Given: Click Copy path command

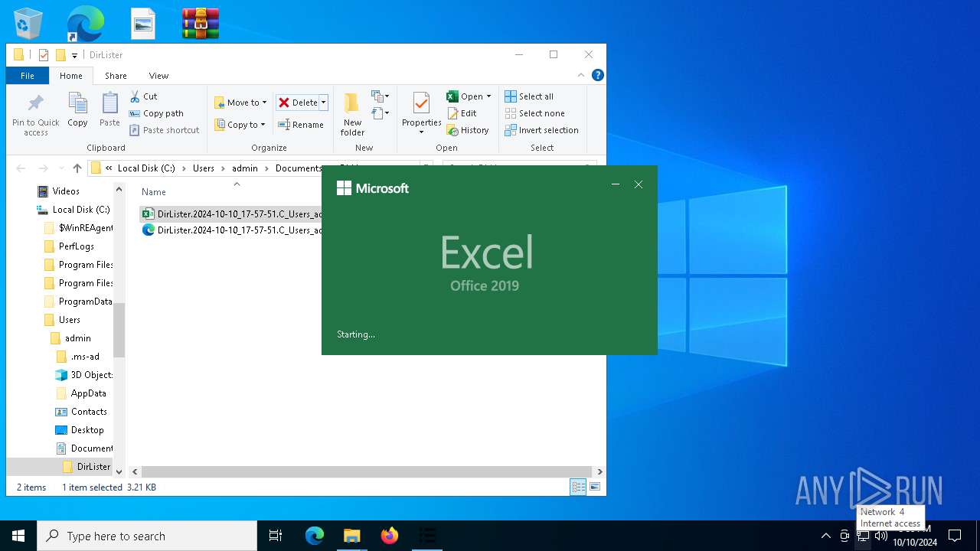Looking at the screenshot, I should tap(156, 113).
